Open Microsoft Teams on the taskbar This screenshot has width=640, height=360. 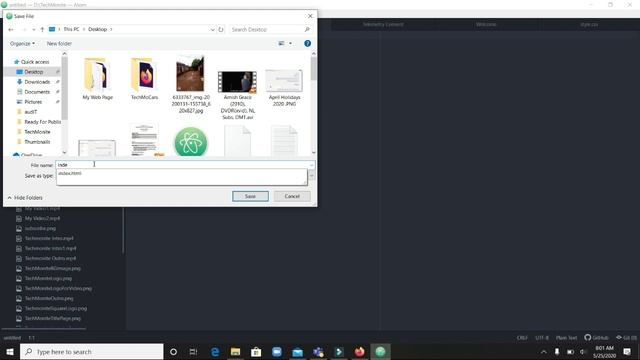318,351
